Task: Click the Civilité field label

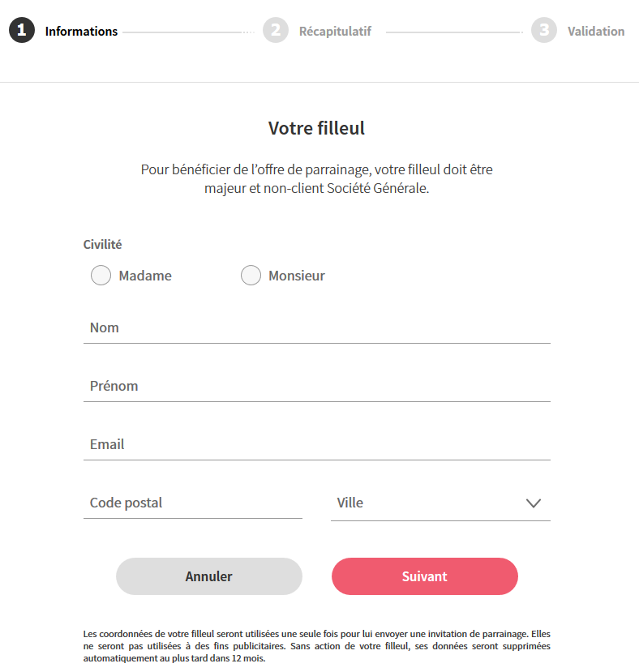Action: (102, 244)
